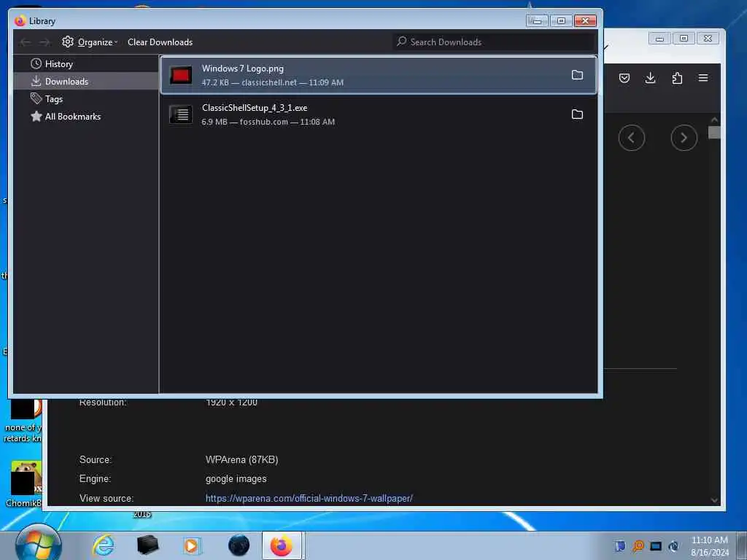
Task: Close the Library window
Action: 585,21
